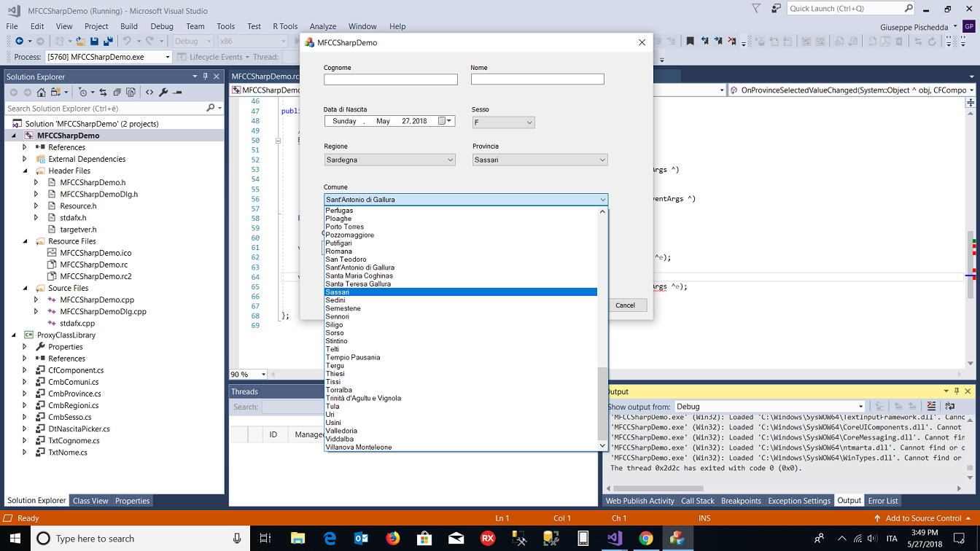The image size is (980, 551).
Task: Open the Debug menu
Action: [162, 26]
